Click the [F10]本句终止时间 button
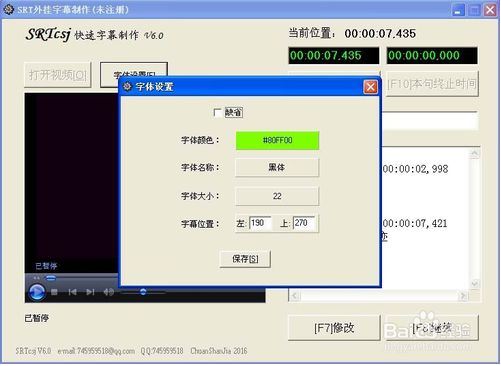 (x=432, y=84)
